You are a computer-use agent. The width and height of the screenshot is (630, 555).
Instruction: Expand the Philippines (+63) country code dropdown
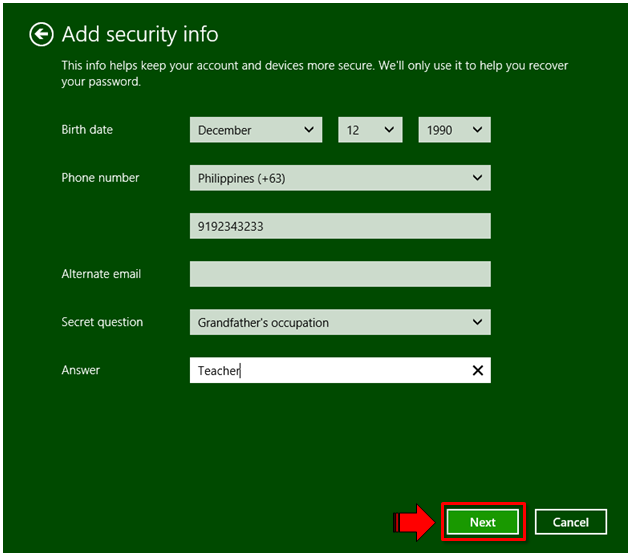[340, 178]
